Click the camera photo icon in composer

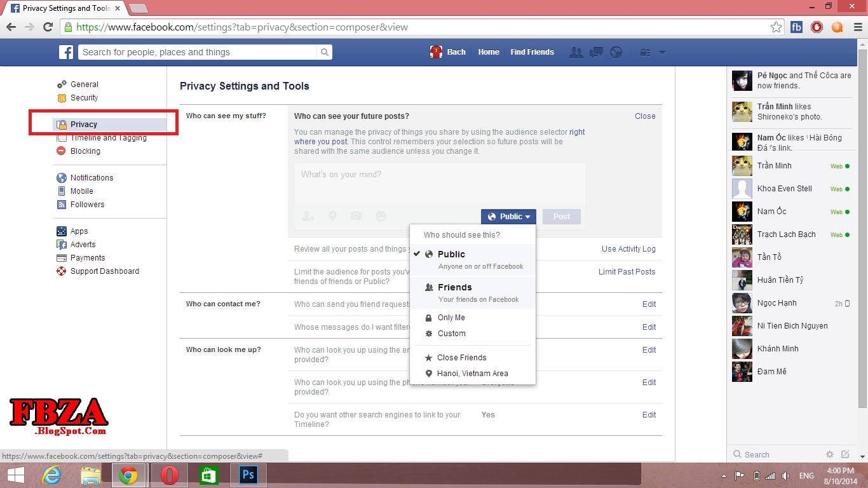[x=356, y=217]
